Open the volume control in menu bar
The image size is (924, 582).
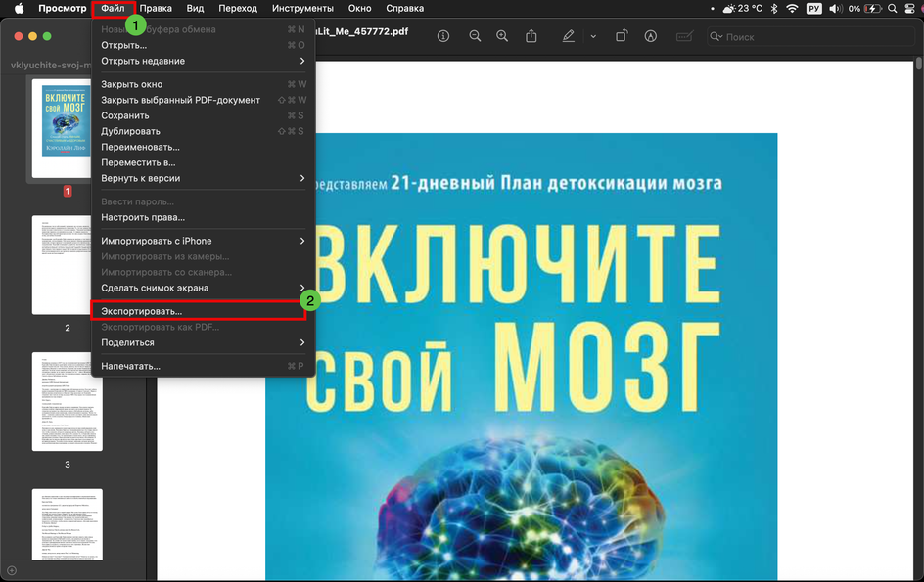tap(834, 8)
